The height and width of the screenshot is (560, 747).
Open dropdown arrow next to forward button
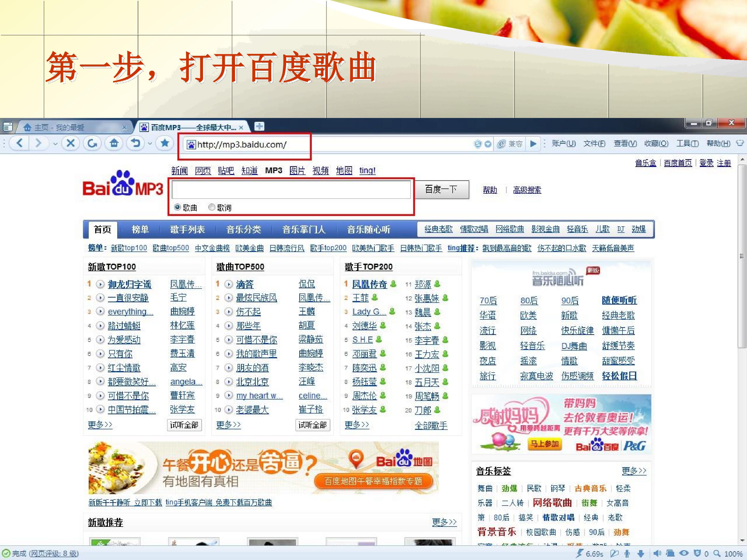(56, 144)
